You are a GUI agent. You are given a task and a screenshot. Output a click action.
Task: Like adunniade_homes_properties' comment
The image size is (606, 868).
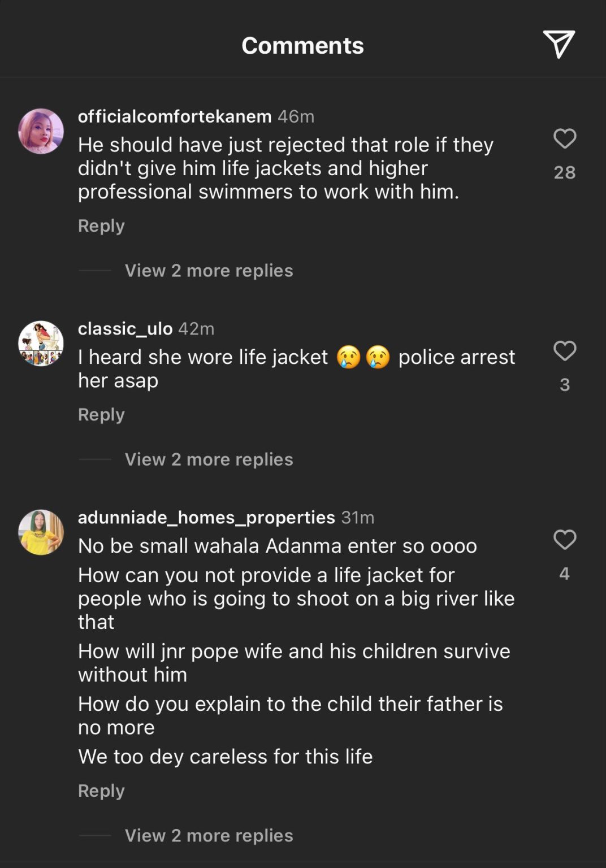[x=564, y=540]
